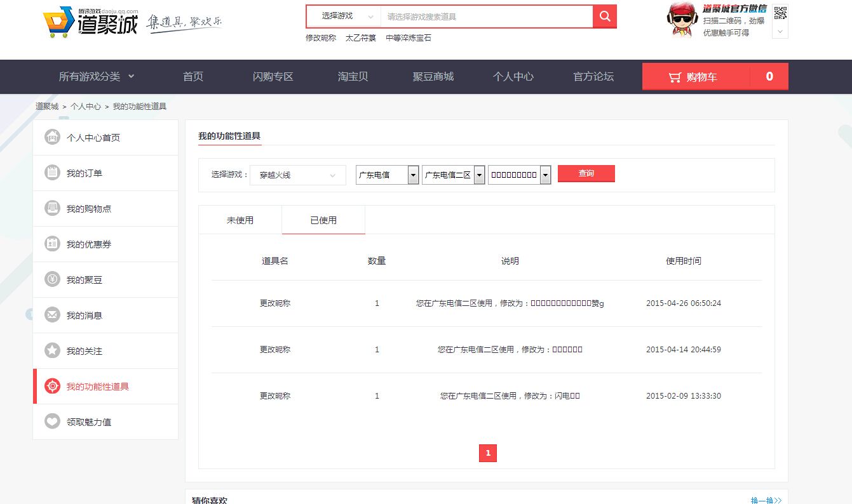
Task: Expand the 所有游戏分类 menu
Action: coord(97,77)
